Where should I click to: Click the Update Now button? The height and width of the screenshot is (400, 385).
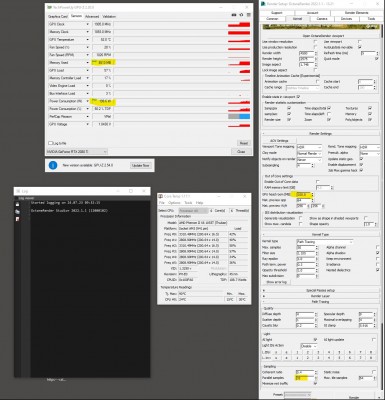pos(141,165)
